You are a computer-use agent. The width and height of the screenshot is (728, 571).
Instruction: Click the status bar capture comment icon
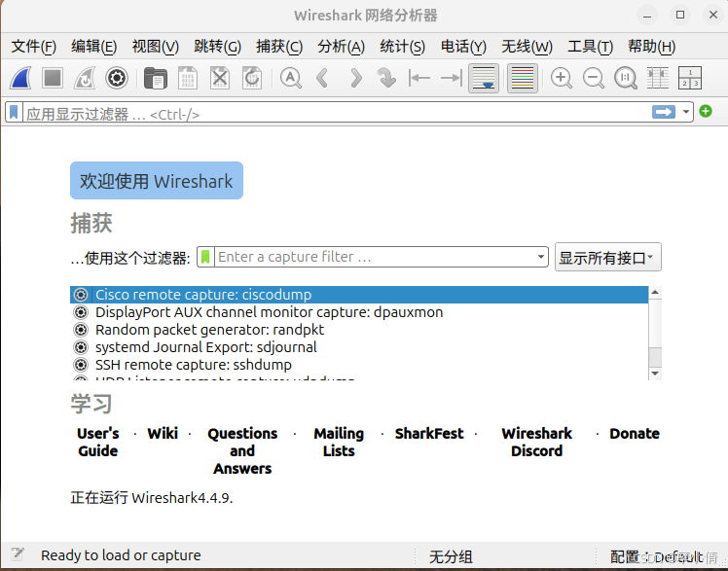pyautogui.click(x=18, y=553)
